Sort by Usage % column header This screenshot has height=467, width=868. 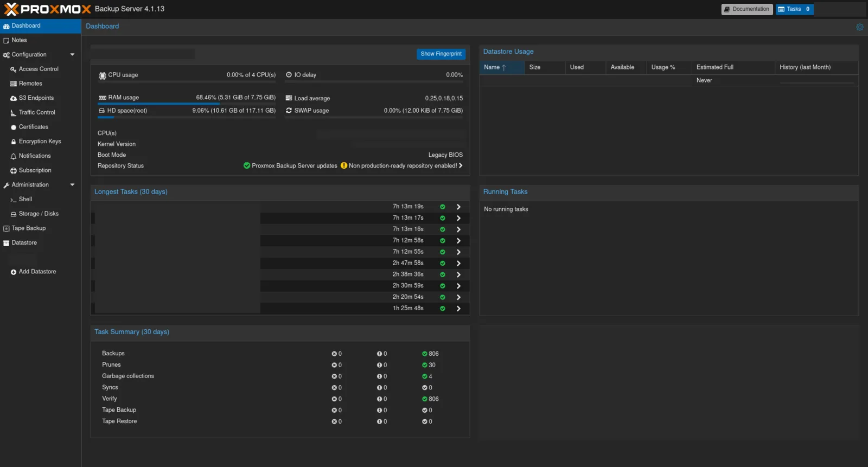pos(669,67)
